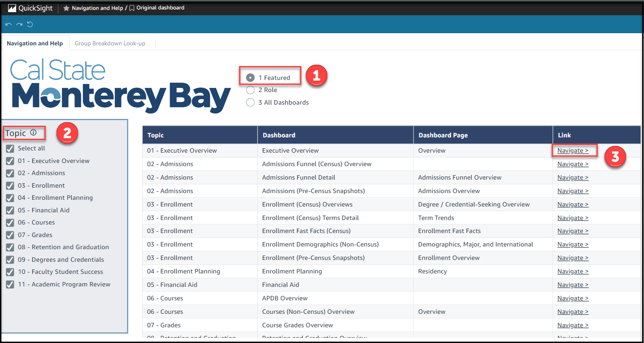Click Navigate link for Admissions (Pre-Census Snapshots)
The image size is (644, 343).
573,191
